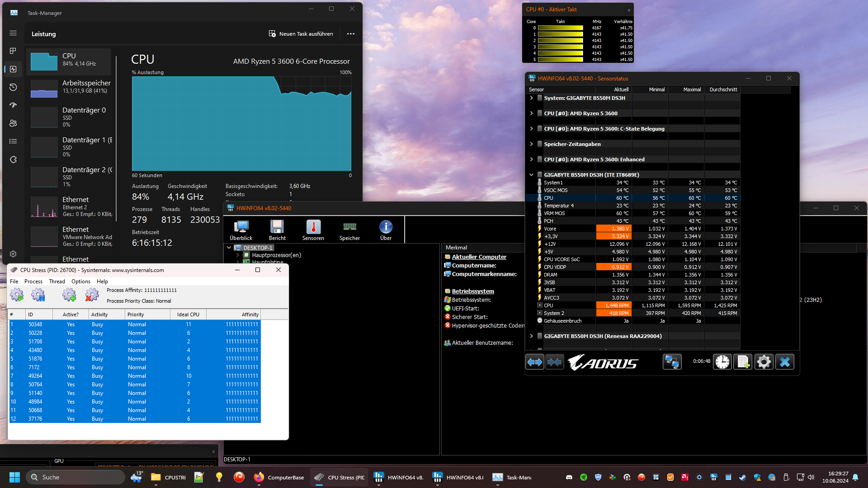Viewport: 868px width, 488px height.
Task: Click the expand columns blue arrows icon
Action: pyautogui.click(x=535, y=362)
